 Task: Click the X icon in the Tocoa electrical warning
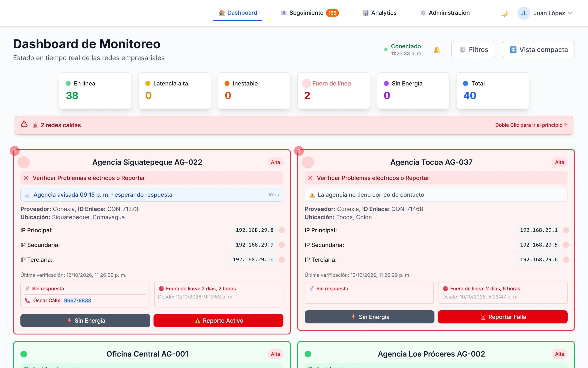click(x=310, y=178)
